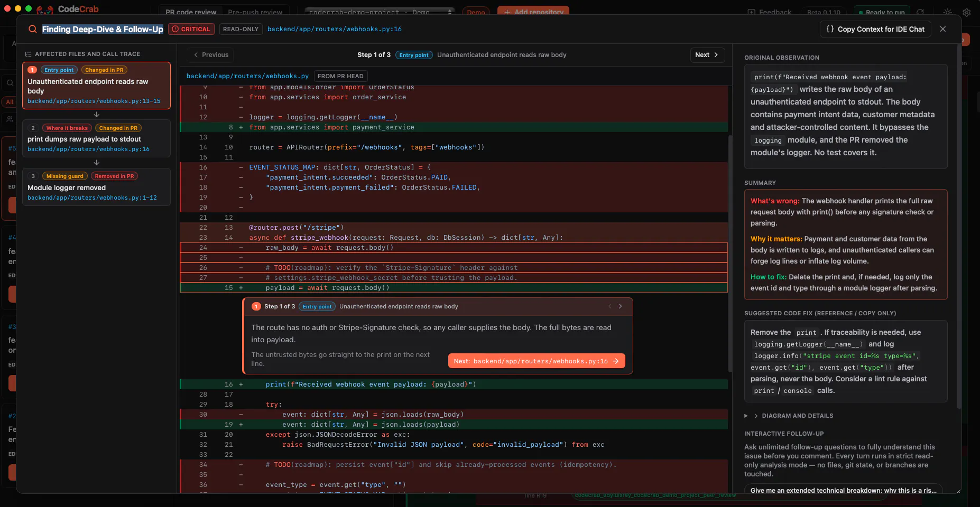Jump to Next: backend/app/routers/webhooks.py:16
The image size is (980, 507).
537,361
